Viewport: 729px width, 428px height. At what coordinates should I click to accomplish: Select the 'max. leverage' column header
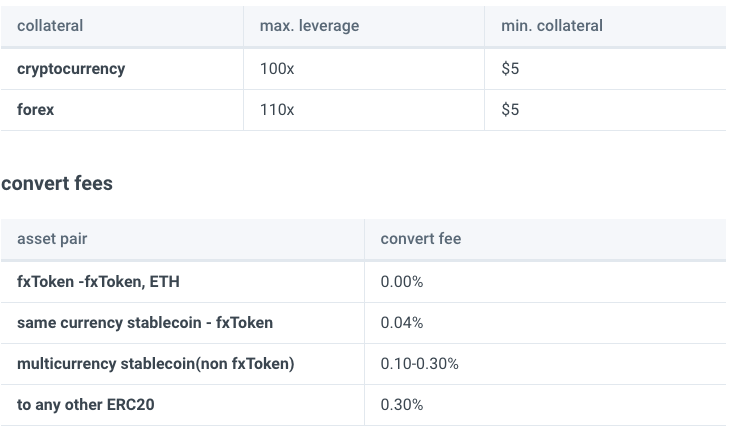309,26
